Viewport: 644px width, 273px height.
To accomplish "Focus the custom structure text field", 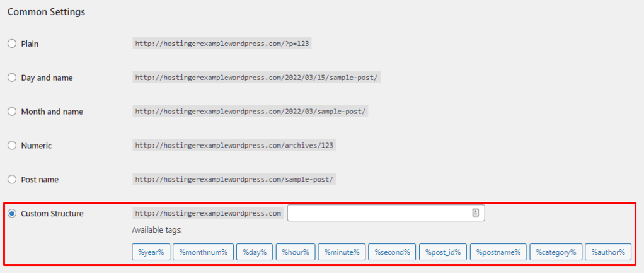I will tap(386, 213).
